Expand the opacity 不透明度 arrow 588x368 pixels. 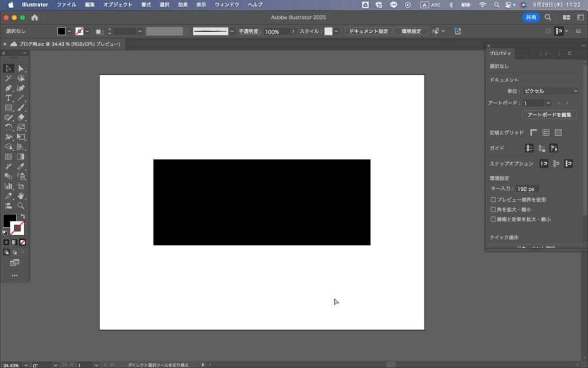coord(293,31)
